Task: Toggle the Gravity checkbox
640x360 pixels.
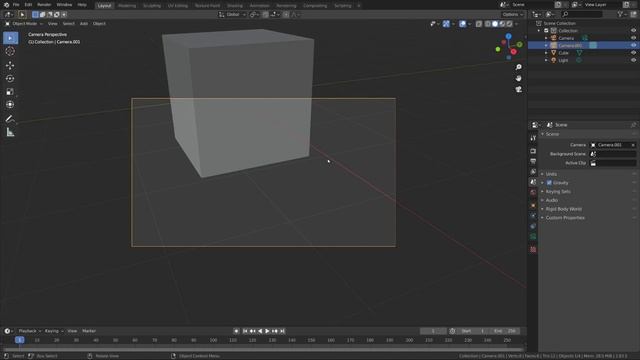Action: (549, 183)
